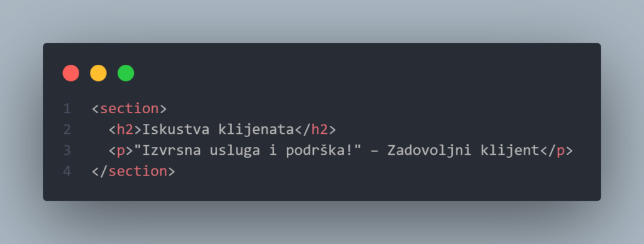Click the opening h2 tag
This screenshot has height=244, width=644.
click(125, 130)
